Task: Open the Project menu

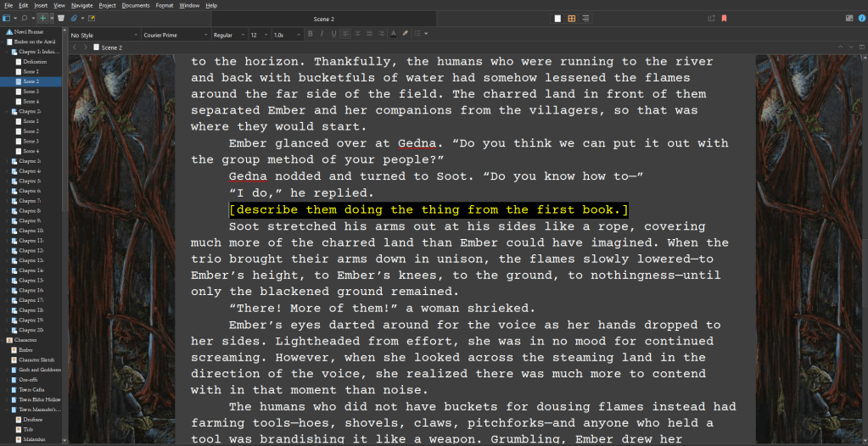Action: (107, 5)
